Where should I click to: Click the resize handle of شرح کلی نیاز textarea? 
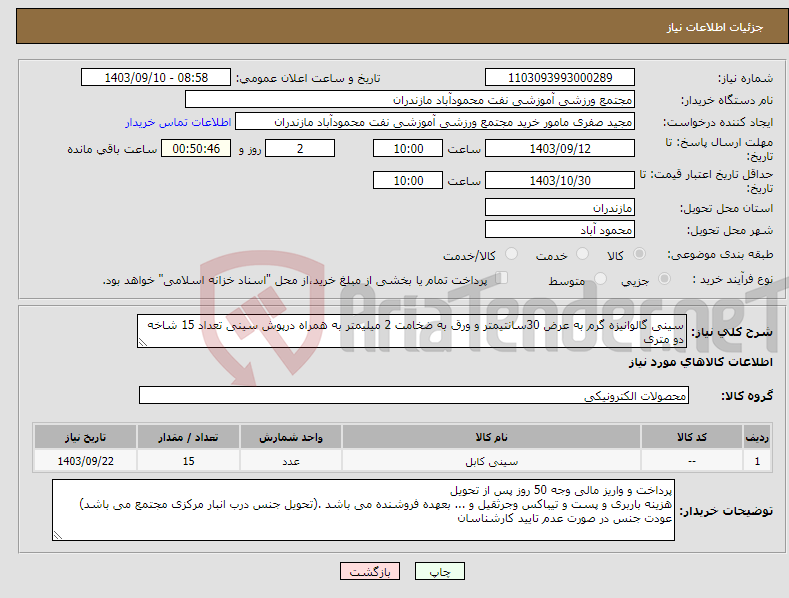click(143, 343)
